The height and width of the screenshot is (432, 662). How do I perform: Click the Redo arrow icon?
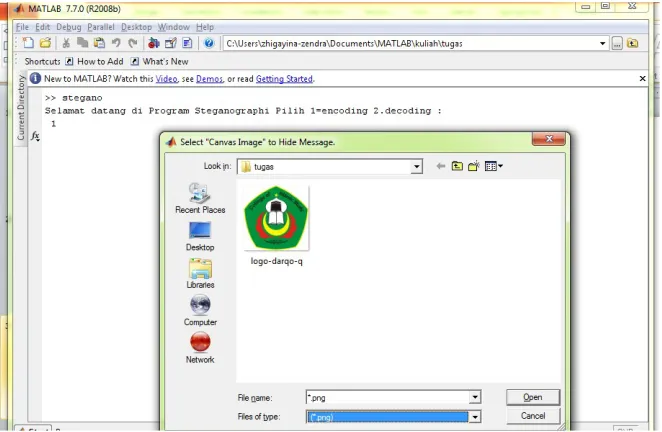[133, 43]
